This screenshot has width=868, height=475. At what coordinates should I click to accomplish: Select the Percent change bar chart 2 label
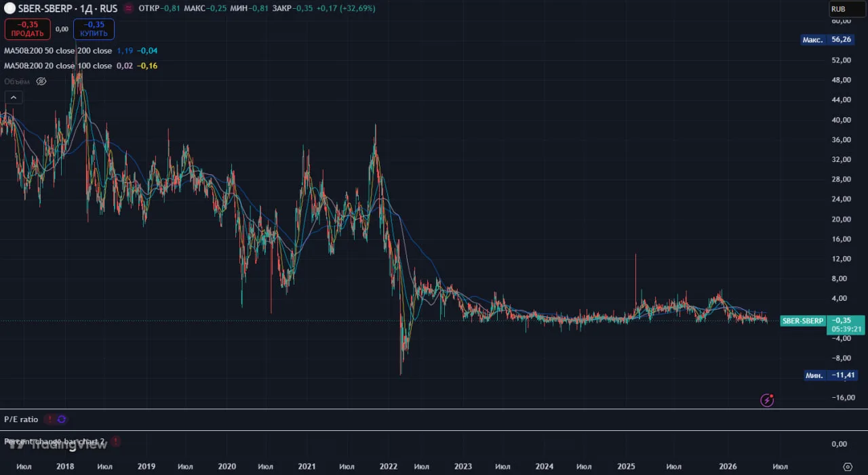coord(54,442)
